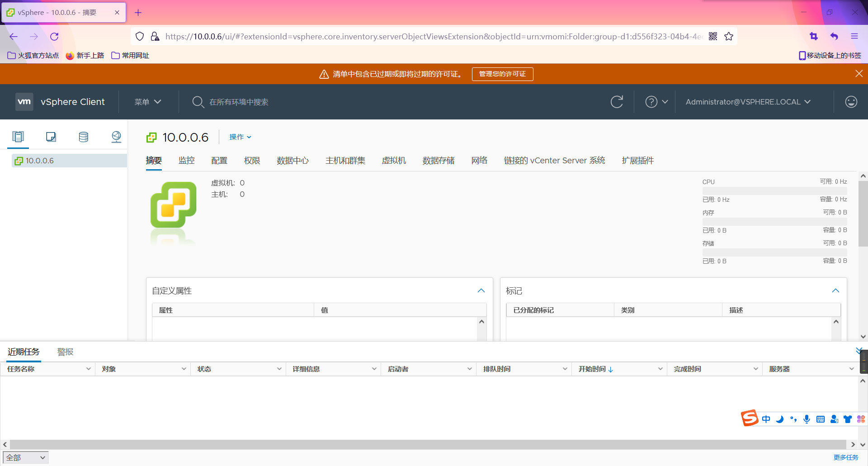
Task: Toggle Sogou Chinese/English input mode
Action: point(766,419)
